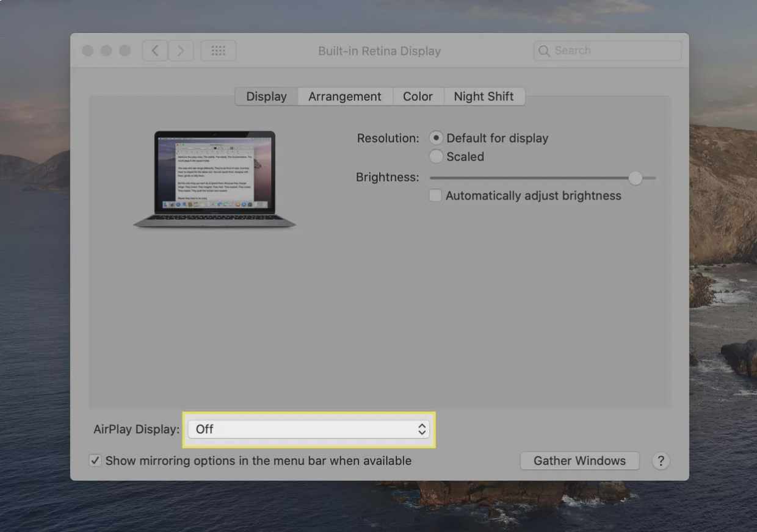Viewport: 757px width, 532px height.
Task: Select Default for display resolution
Action: pyautogui.click(x=436, y=137)
